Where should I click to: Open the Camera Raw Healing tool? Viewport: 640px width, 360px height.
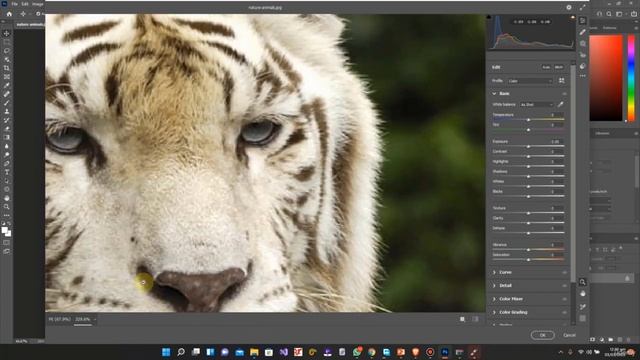(x=582, y=32)
